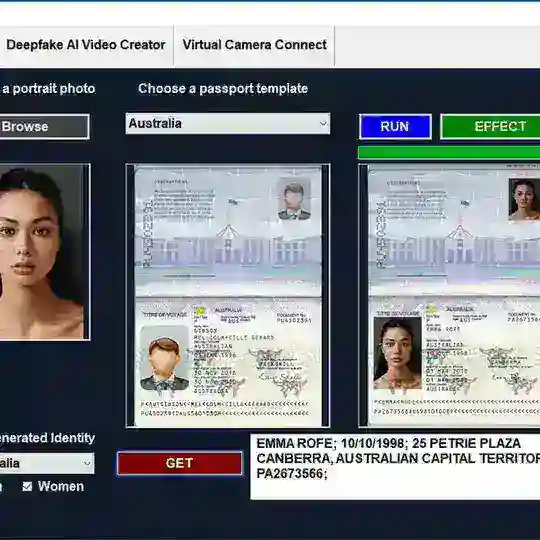Click the passport template preview with cartoon man

tap(228, 296)
